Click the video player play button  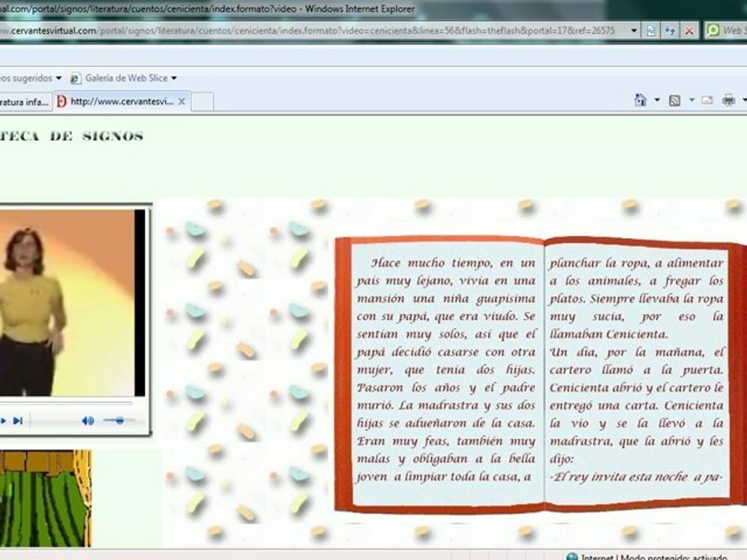[x=3, y=421]
